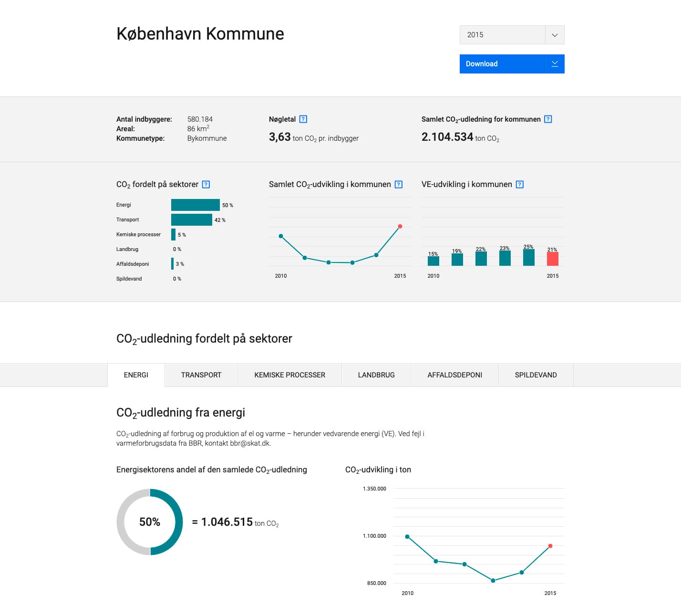
Task: Click the 15% VE bar for 2010
Action: pyautogui.click(x=433, y=261)
